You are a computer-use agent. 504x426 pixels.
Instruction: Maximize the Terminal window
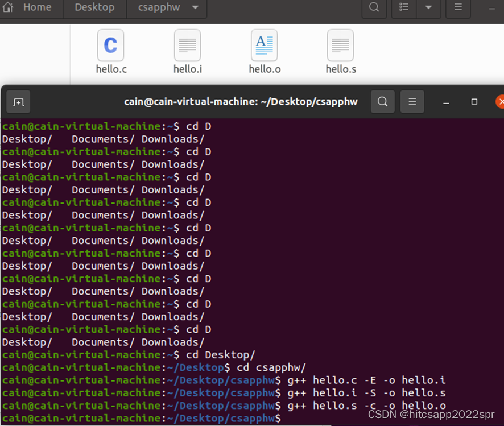(x=474, y=101)
